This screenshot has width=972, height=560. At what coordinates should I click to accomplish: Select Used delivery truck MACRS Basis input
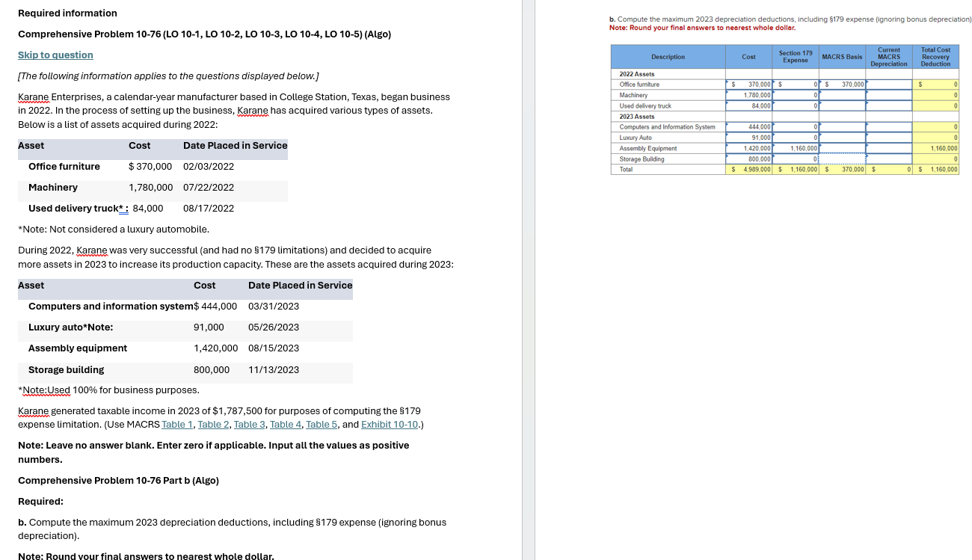pyautogui.click(x=843, y=105)
